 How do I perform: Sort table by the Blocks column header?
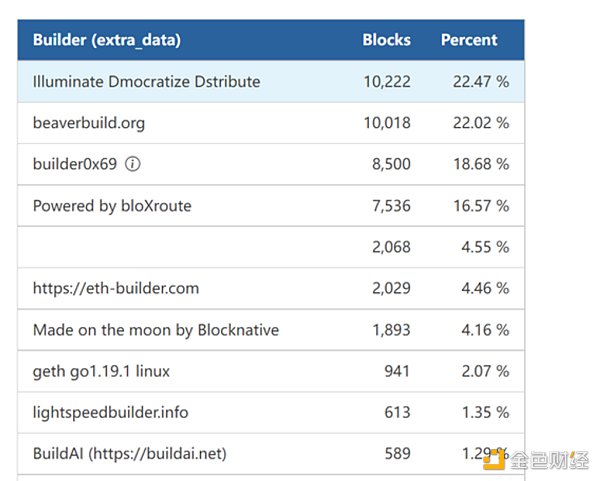[386, 41]
